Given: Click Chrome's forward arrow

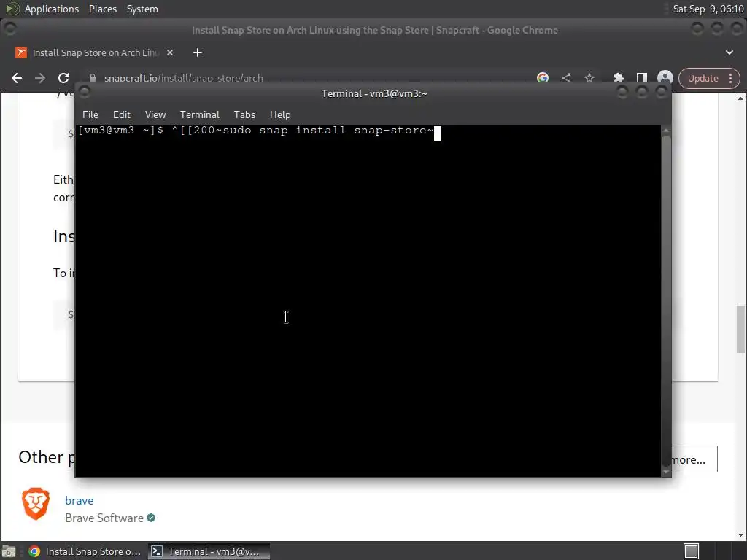Looking at the screenshot, I should [x=40, y=78].
